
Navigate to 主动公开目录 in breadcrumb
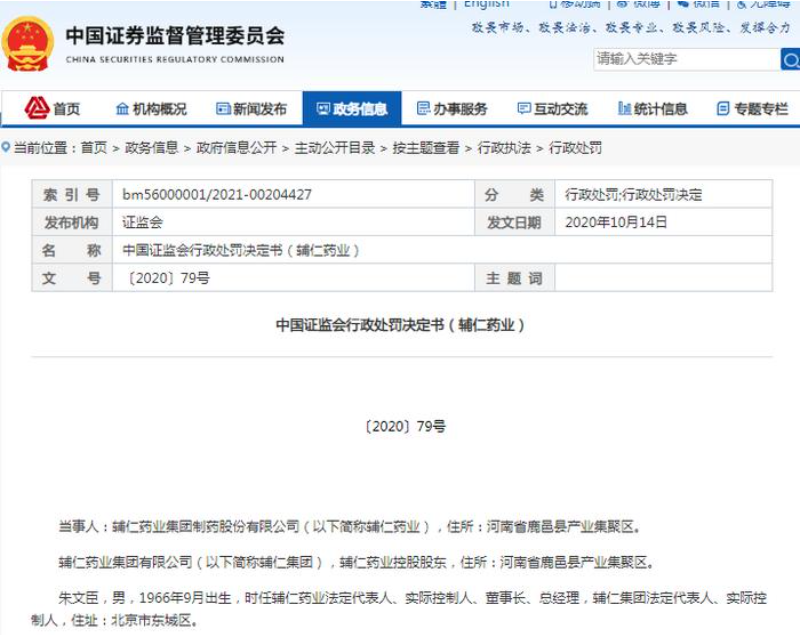334,148
